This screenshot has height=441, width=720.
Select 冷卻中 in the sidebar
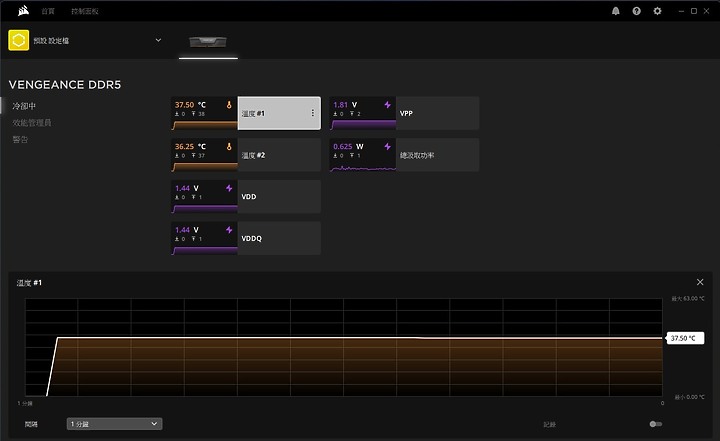pos(24,106)
